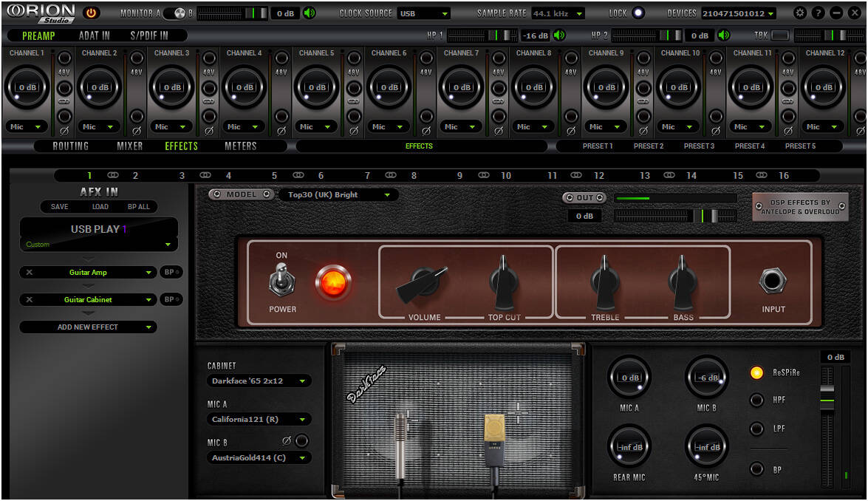The image size is (868, 501).
Task: Open the Cabinet dropdown Darkface '65 2x12
Action: coord(259,381)
